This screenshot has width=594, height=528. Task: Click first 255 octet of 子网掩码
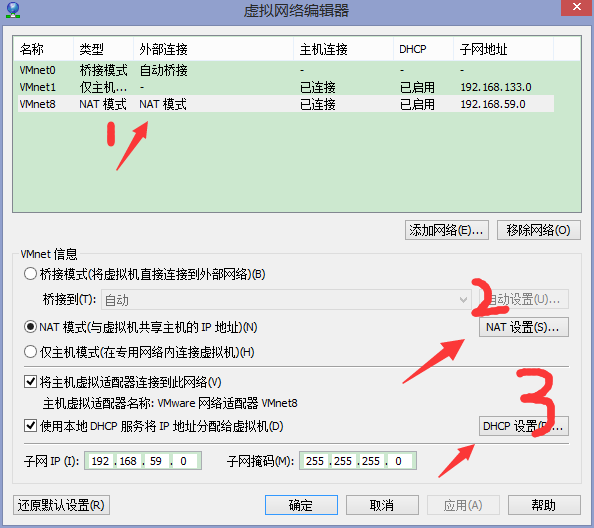[315, 461]
